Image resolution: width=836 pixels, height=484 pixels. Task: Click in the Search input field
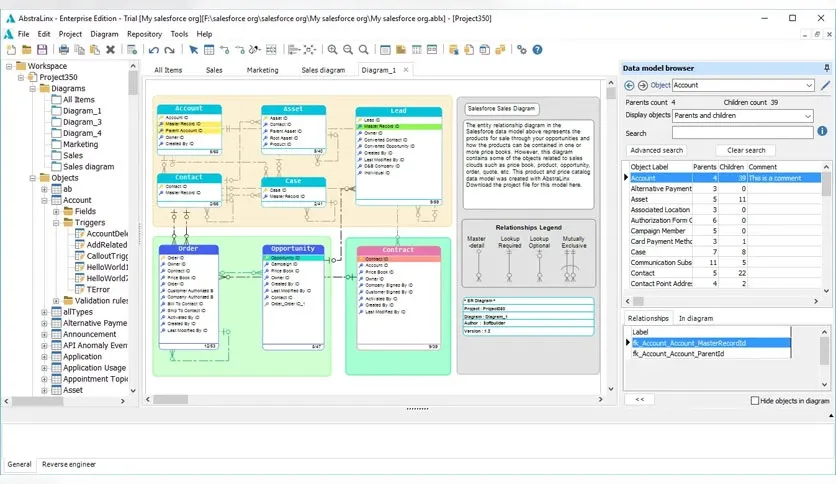(743, 132)
